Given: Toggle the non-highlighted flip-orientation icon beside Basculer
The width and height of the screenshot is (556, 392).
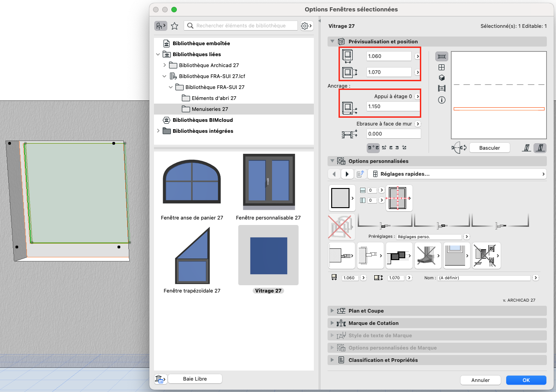Looking at the screenshot, I should (527, 148).
